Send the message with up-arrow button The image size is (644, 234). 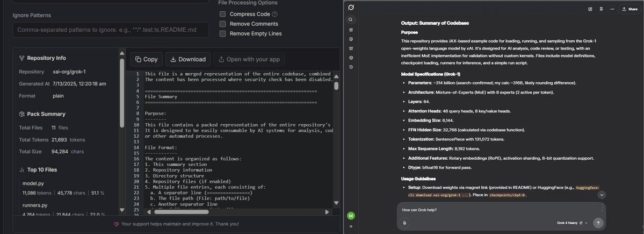click(598, 223)
